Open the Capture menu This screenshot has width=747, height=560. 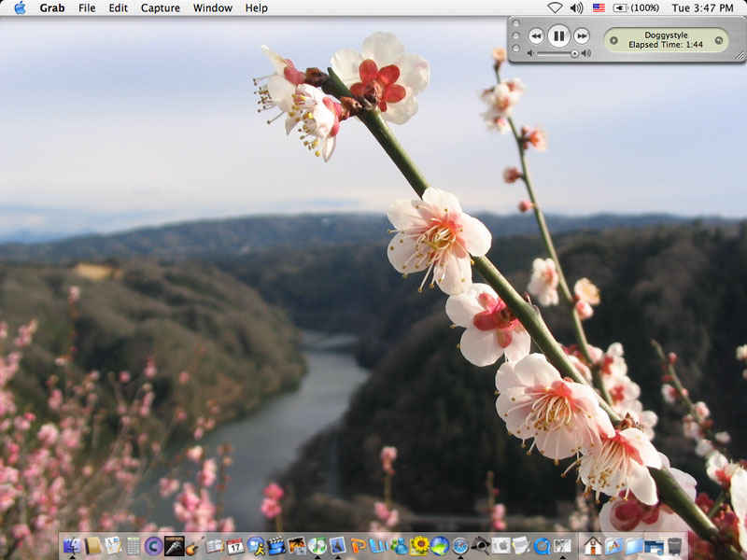point(161,7)
